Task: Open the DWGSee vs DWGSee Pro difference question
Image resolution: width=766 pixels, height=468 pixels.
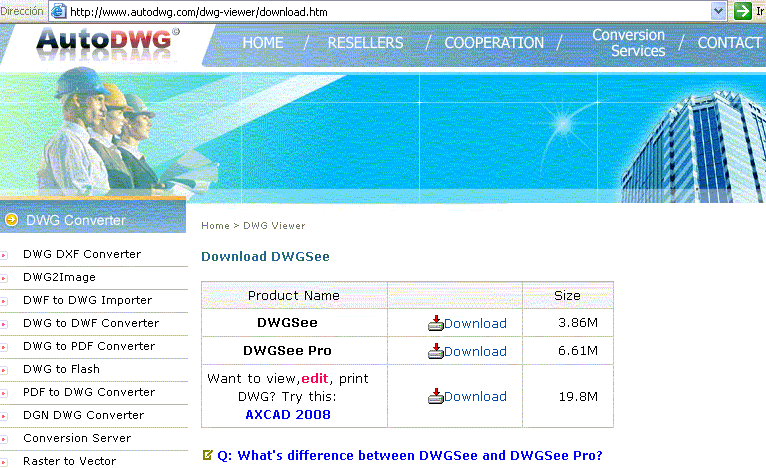Action: pos(410,455)
